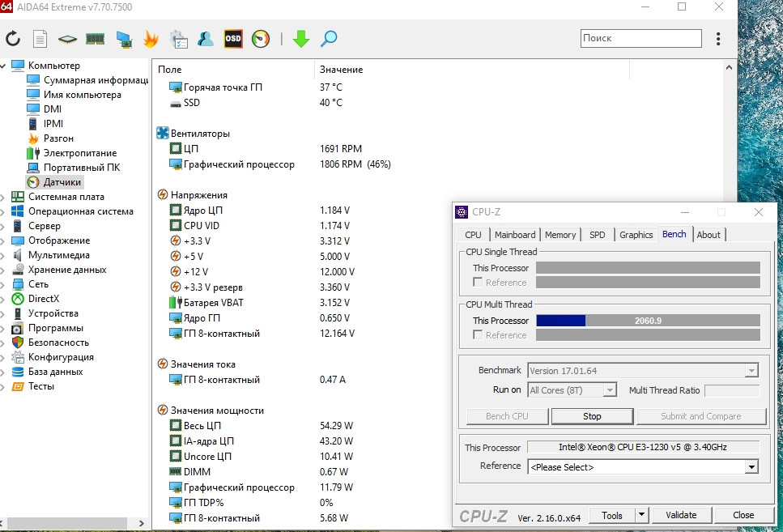783x532 pixels.
Task: Select the Ядро ЦП voltage row
Action: tap(260, 211)
